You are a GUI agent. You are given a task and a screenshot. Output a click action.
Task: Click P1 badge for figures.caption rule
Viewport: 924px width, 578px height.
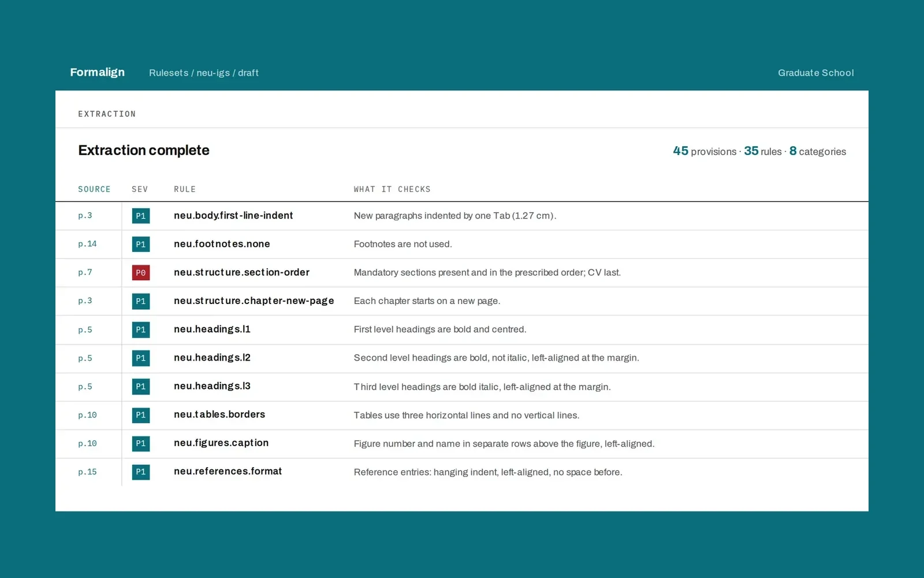click(x=141, y=443)
